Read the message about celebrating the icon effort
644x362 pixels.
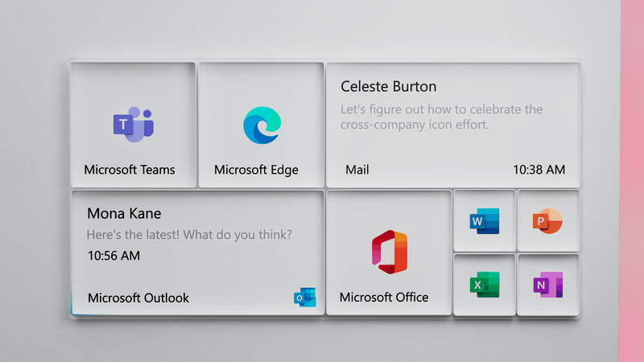point(441,117)
